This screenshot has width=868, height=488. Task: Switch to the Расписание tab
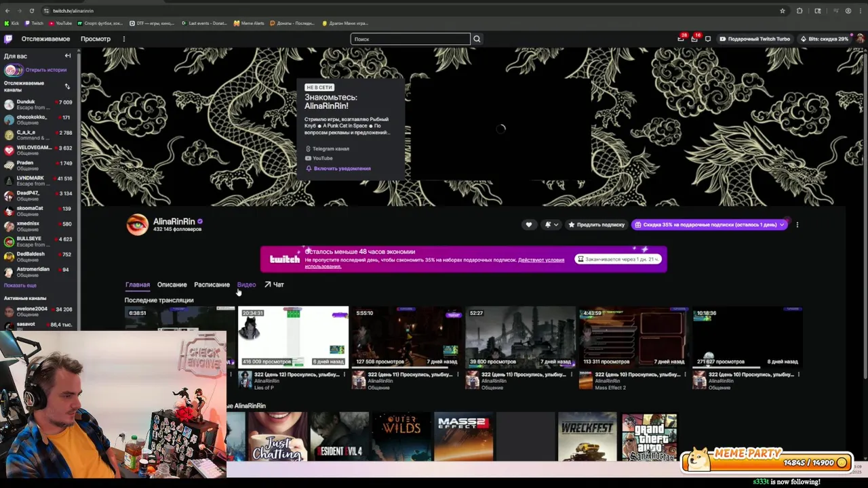click(x=212, y=285)
